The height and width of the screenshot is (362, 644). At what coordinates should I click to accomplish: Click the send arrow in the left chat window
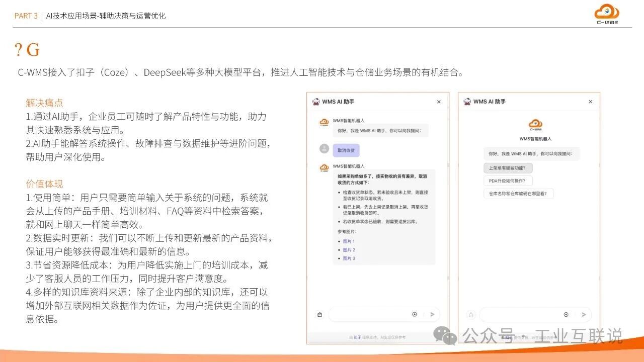point(432,314)
